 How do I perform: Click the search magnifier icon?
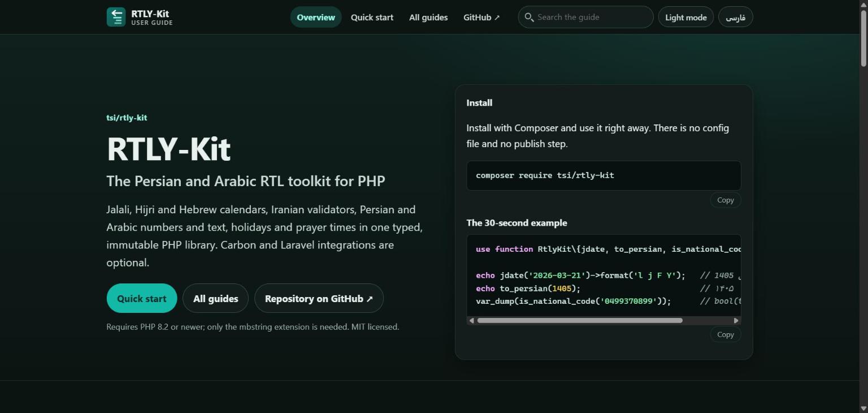[529, 17]
